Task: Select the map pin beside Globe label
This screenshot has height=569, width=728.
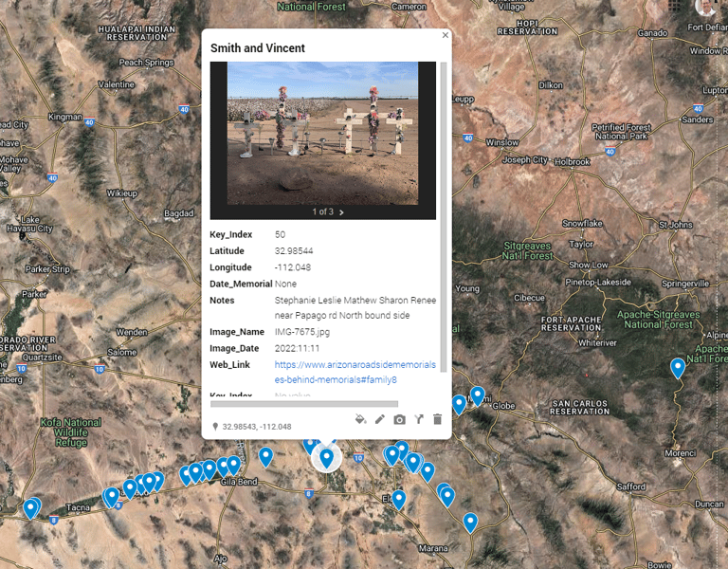Action: (478, 396)
